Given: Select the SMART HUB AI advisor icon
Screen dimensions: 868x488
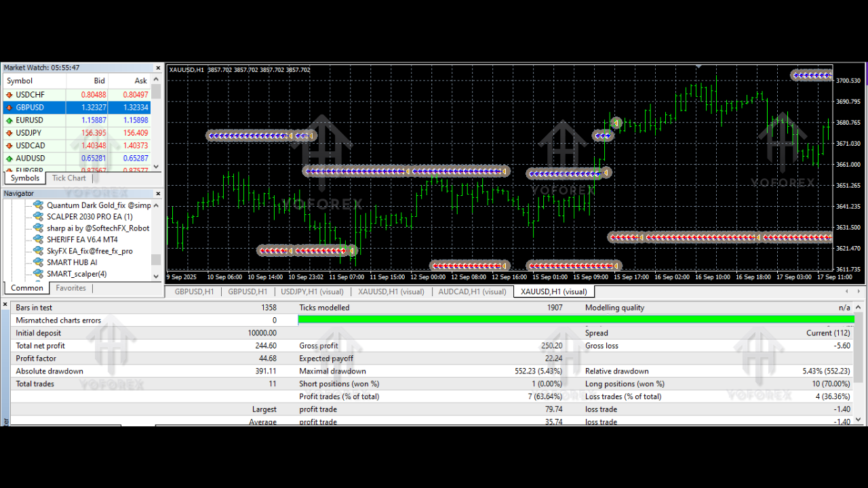Looking at the screenshot, I should pyautogui.click(x=39, y=263).
